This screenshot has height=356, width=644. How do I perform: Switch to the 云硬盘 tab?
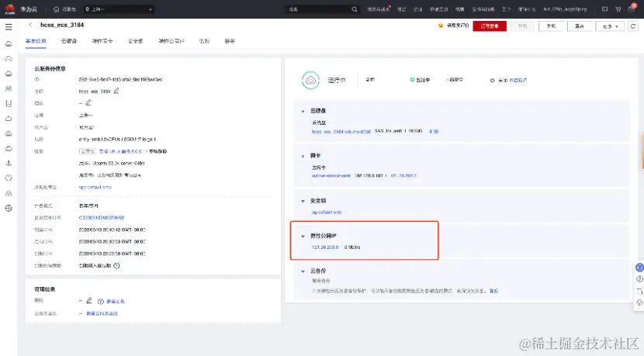click(x=69, y=41)
